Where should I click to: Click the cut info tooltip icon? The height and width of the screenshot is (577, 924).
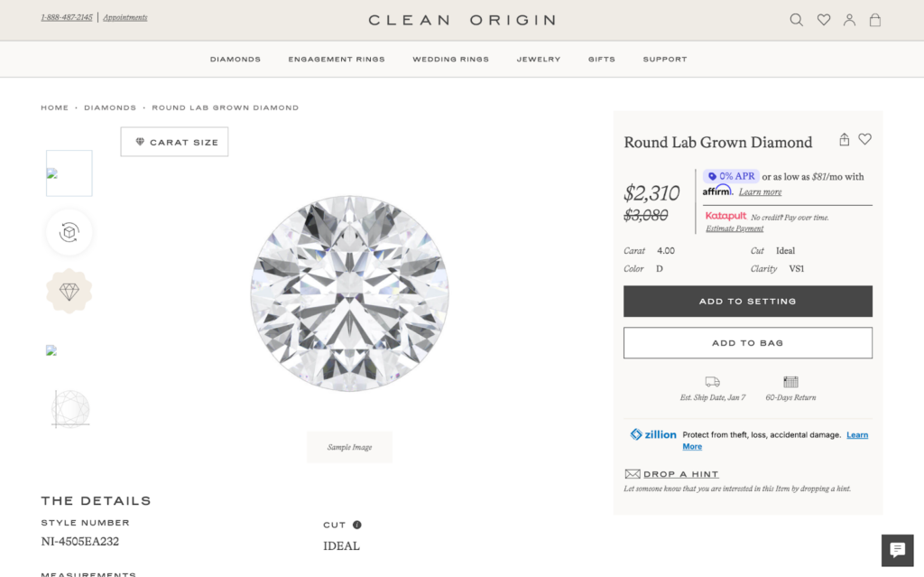(356, 525)
